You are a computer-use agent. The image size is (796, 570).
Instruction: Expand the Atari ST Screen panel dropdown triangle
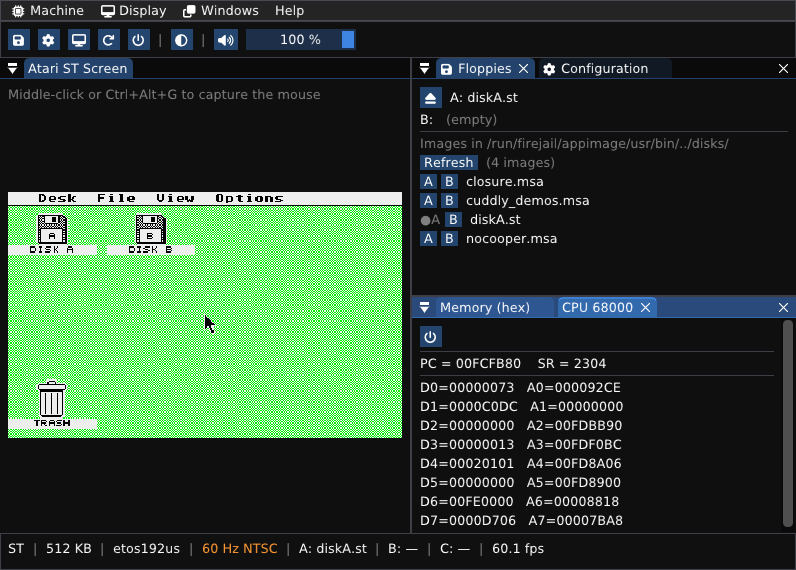tap(13, 69)
